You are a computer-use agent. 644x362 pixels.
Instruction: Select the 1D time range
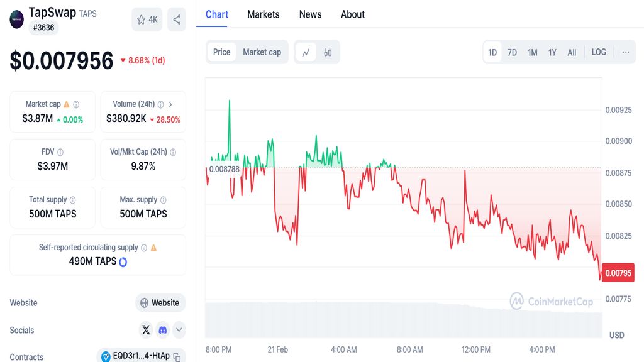(492, 53)
